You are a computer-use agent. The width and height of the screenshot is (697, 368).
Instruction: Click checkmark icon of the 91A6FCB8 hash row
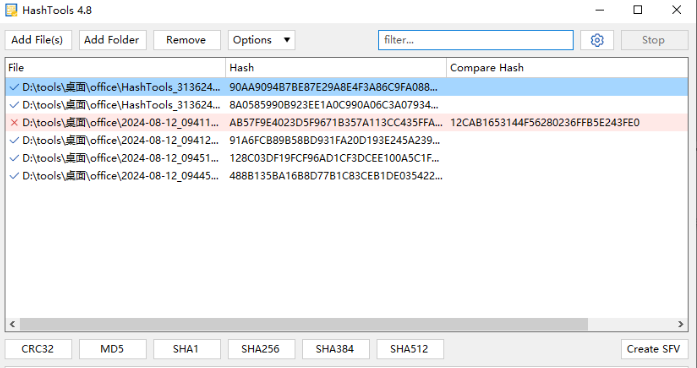coord(14,140)
